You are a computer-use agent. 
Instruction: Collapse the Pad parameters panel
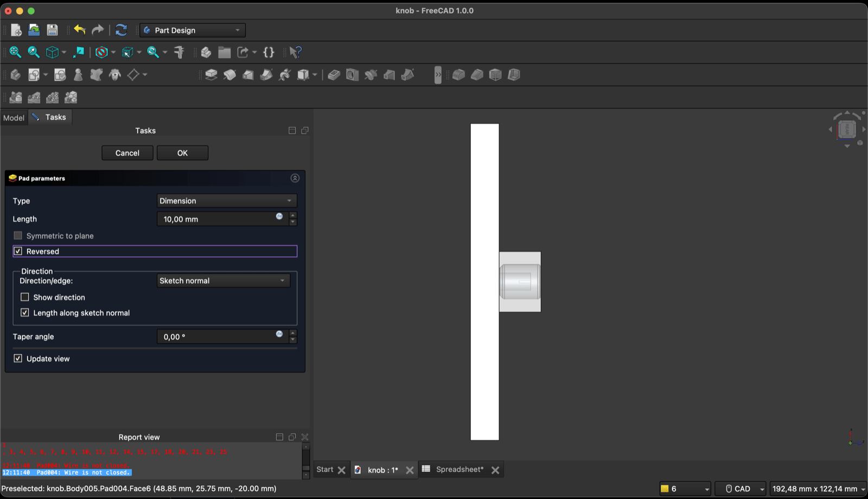[295, 178]
